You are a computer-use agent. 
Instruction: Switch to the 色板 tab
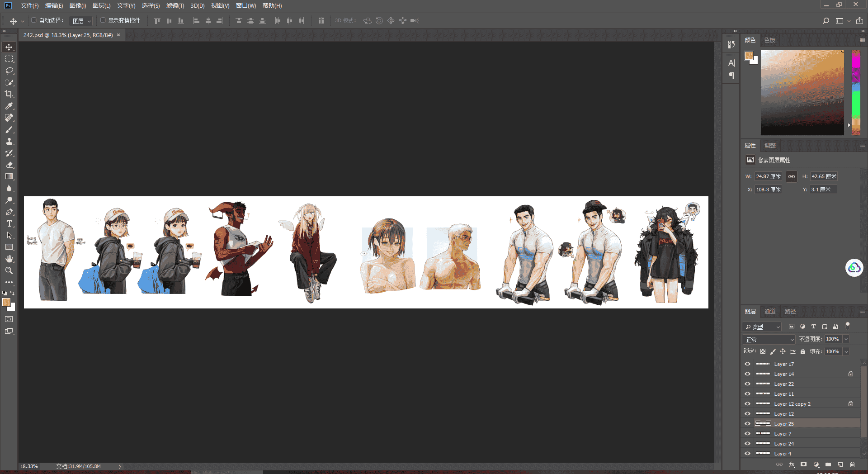770,40
